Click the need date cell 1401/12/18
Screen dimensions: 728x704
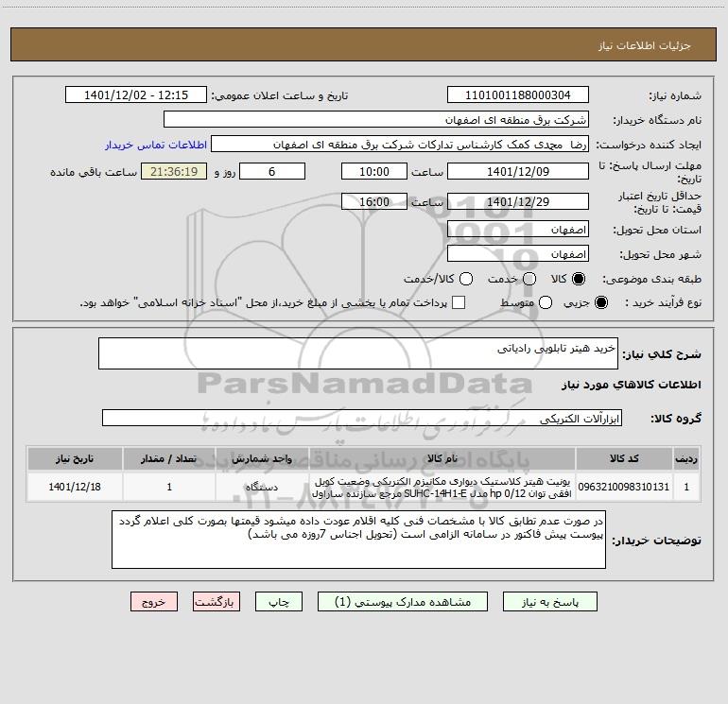75,487
